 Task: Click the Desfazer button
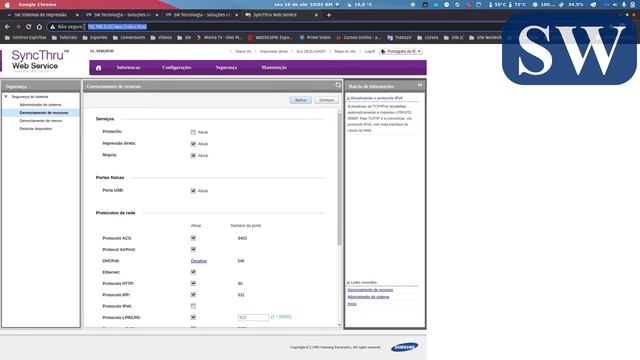click(327, 100)
